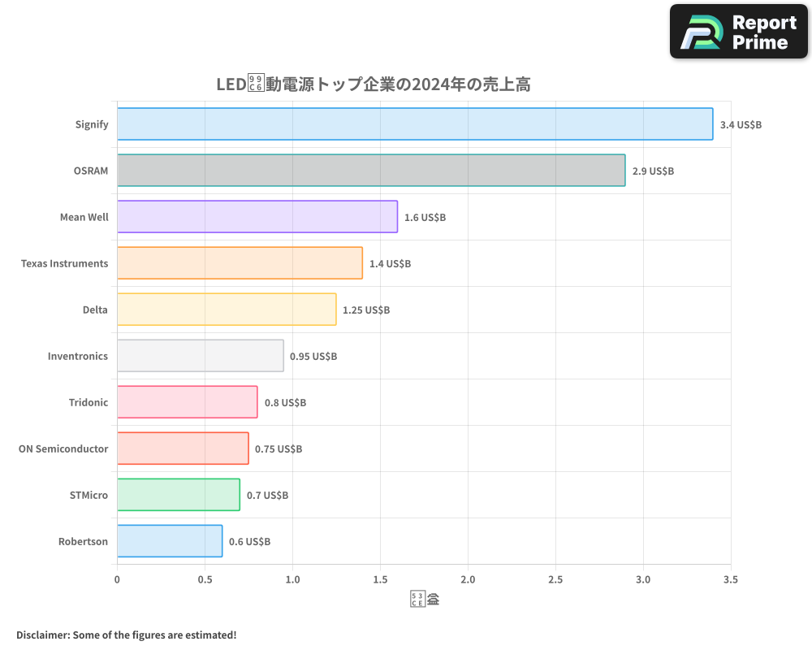Select the Tridonic pink bar
812x650 pixels.
(187, 402)
